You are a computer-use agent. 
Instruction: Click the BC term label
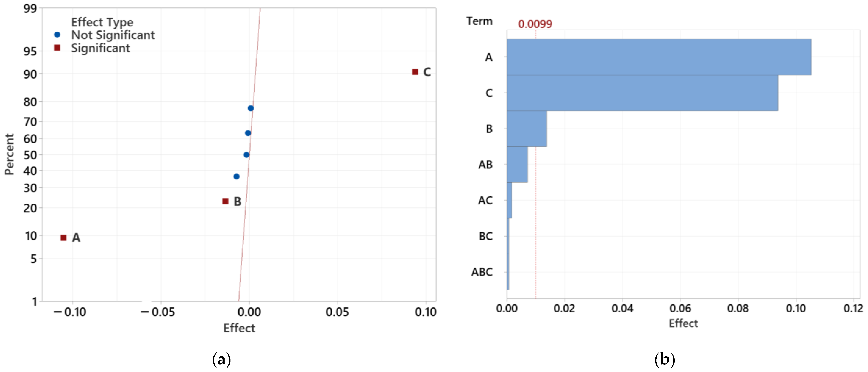tap(486, 236)
